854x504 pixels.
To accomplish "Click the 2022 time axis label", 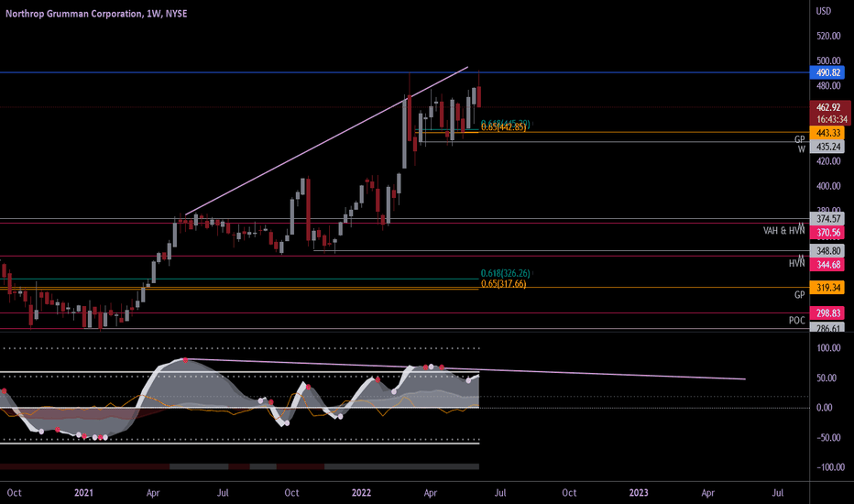I will click(x=361, y=493).
